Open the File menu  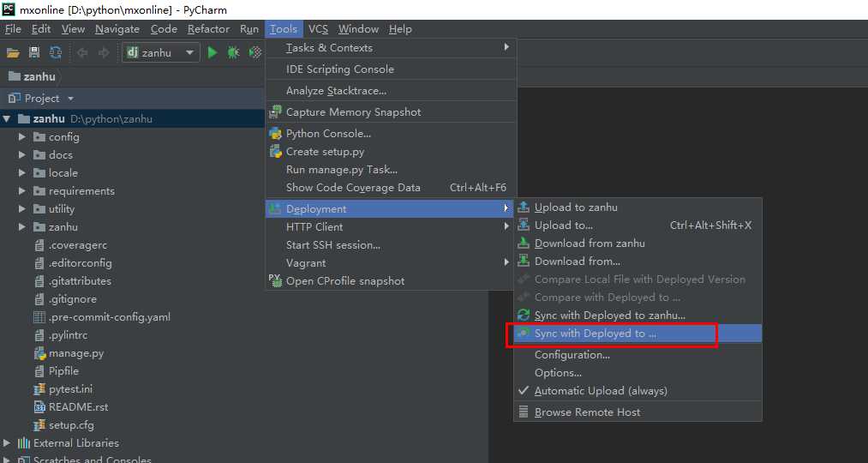click(x=13, y=29)
